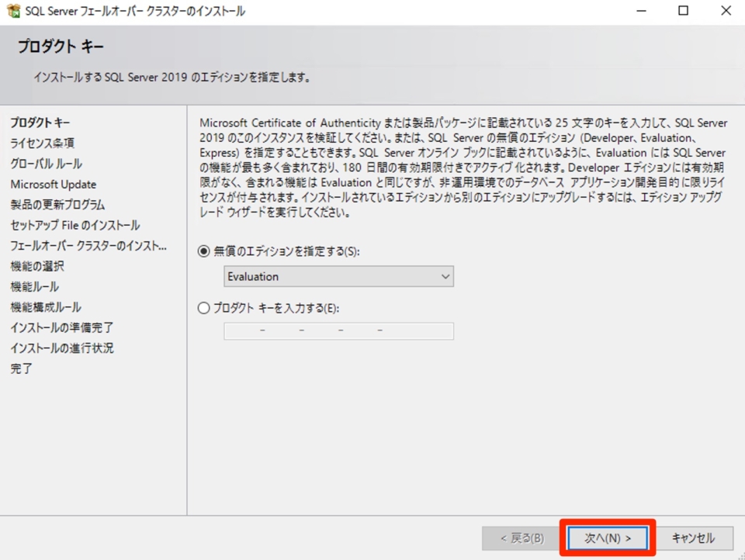This screenshot has height=560, width=745.
Task: Maximize the setup window
Action: [683, 10]
